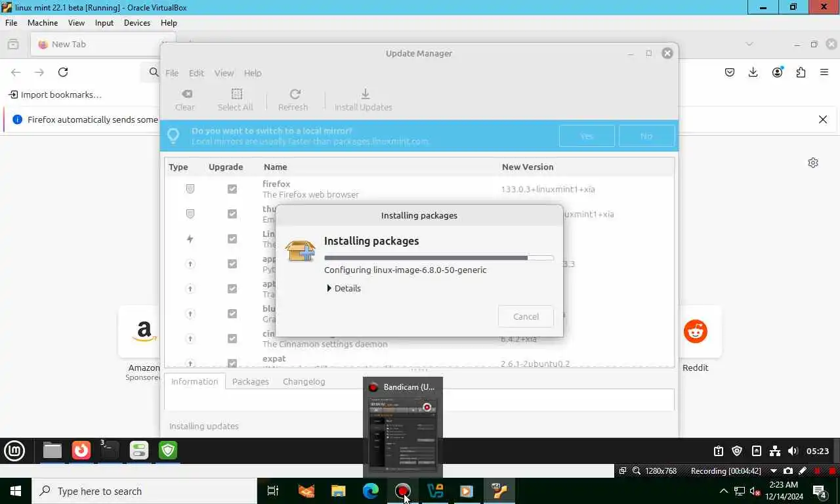This screenshot has height=504, width=840.
Task: Open File Explorer from Windows taskbar
Action: tap(338, 491)
